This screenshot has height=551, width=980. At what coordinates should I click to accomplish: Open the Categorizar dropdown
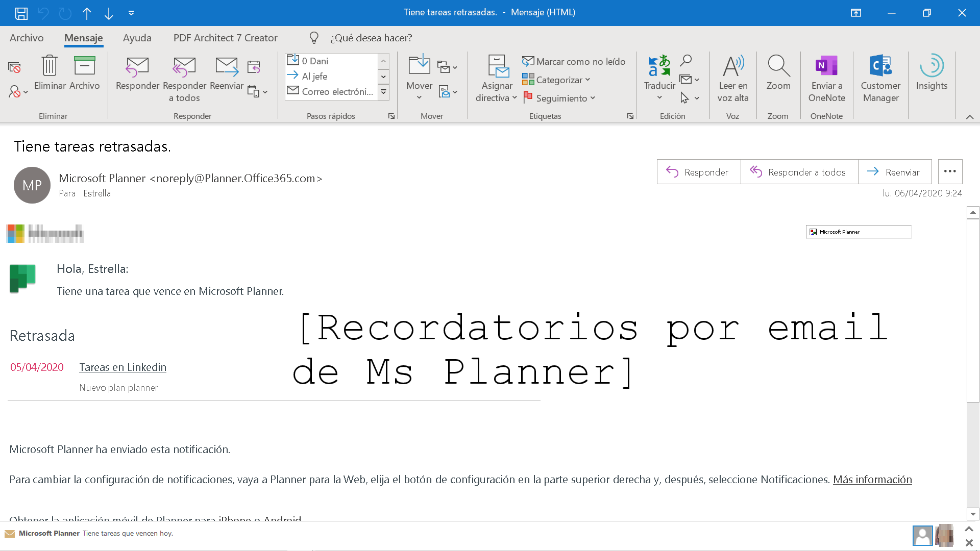pyautogui.click(x=556, y=80)
